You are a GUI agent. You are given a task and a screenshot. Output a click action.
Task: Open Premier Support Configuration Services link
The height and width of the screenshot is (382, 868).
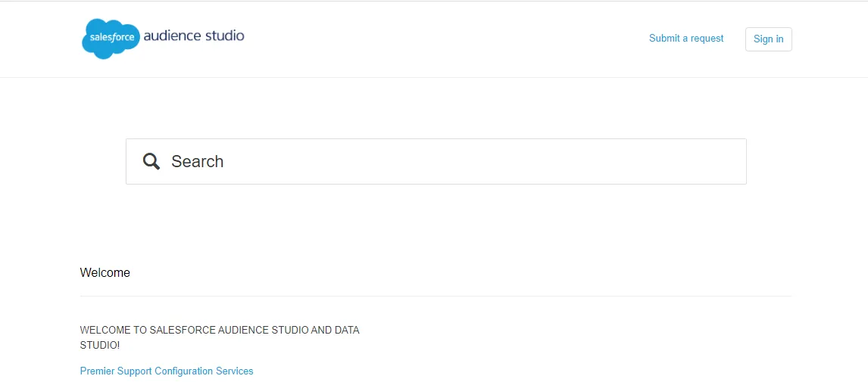[x=167, y=371]
